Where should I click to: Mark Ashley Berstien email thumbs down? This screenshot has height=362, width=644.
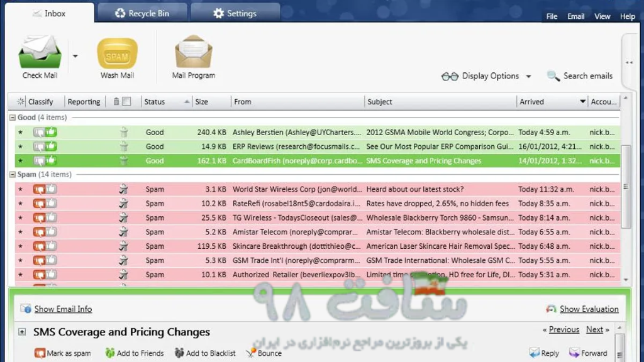(x=39, y=133)
